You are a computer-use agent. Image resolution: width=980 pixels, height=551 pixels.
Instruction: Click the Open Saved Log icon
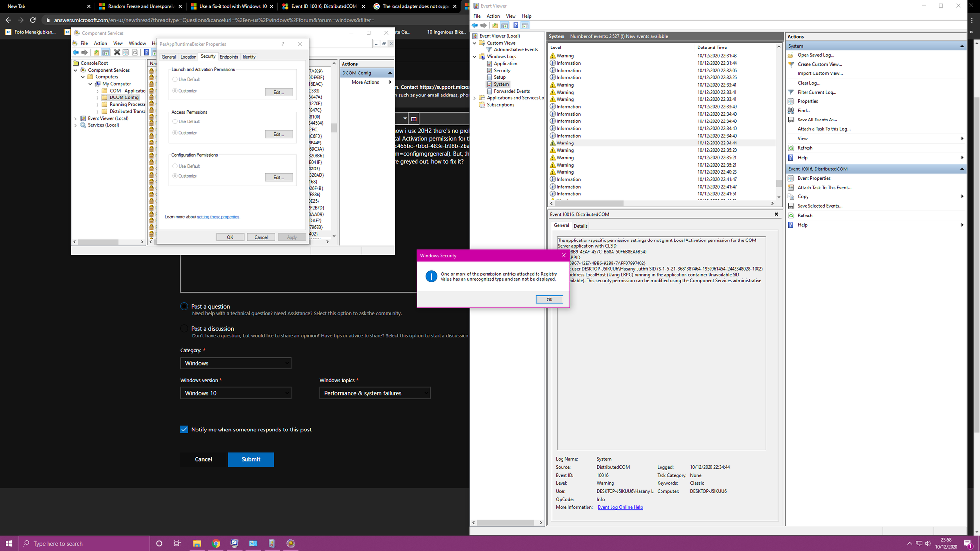tap(791, 55)
